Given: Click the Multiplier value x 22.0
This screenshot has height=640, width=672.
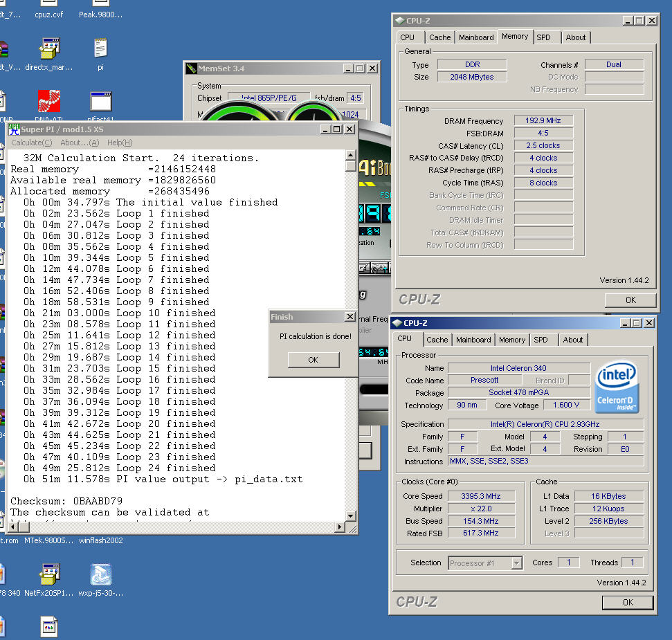Looking at the screenshot, I should (x=481, y=509).
